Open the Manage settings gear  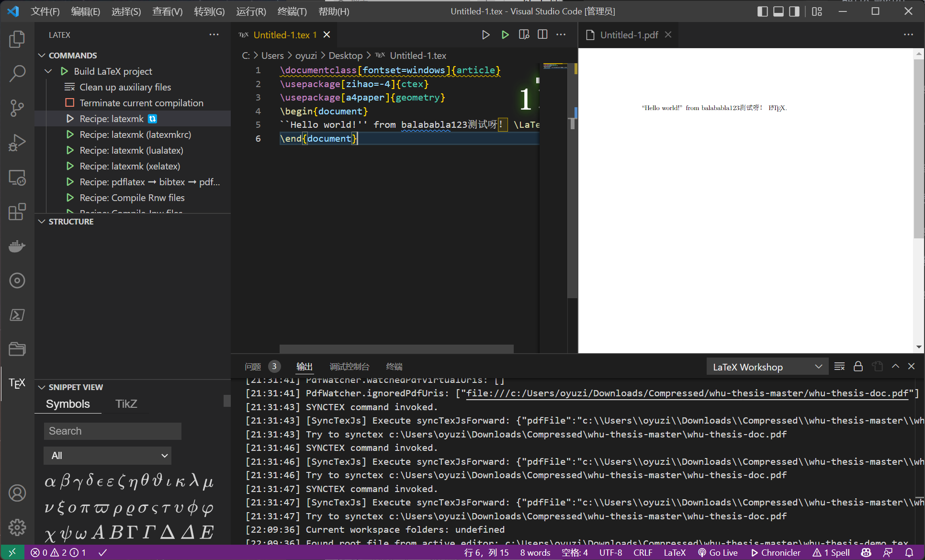click(17, 527)
